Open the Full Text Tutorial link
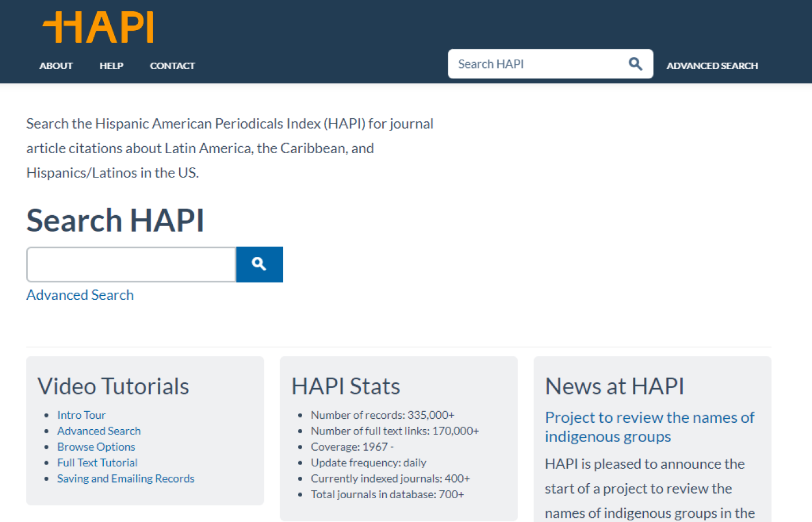Viewport: 812px width, 522px height. tap(97, 462)
